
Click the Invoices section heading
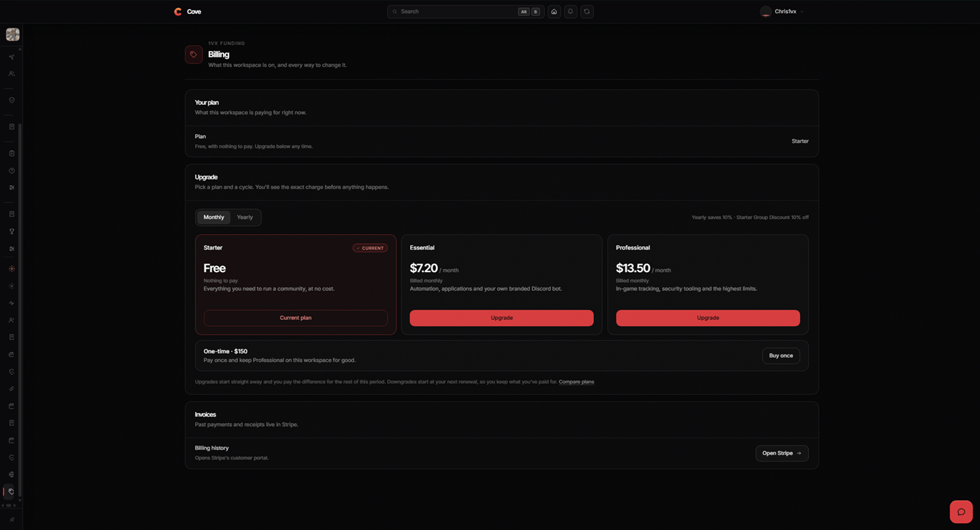[205, 415]
